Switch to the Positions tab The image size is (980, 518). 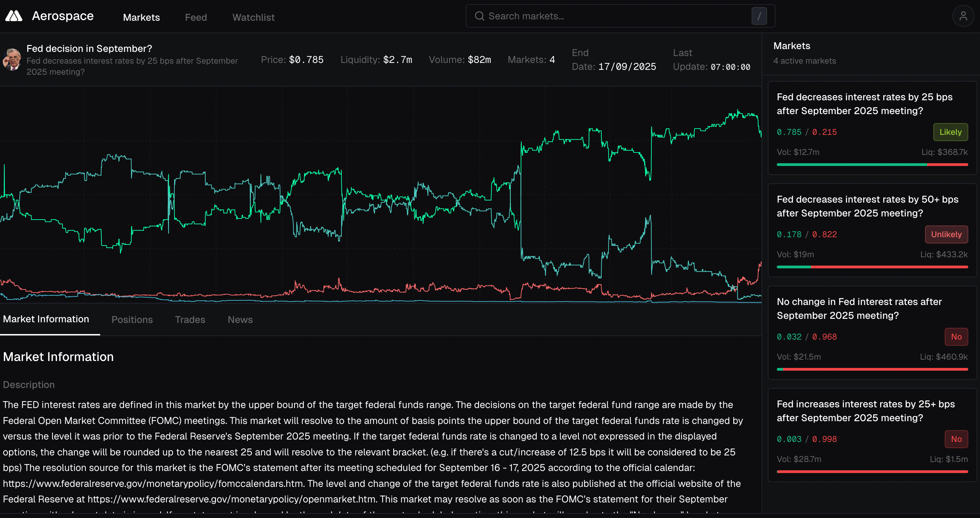[132, 320]
